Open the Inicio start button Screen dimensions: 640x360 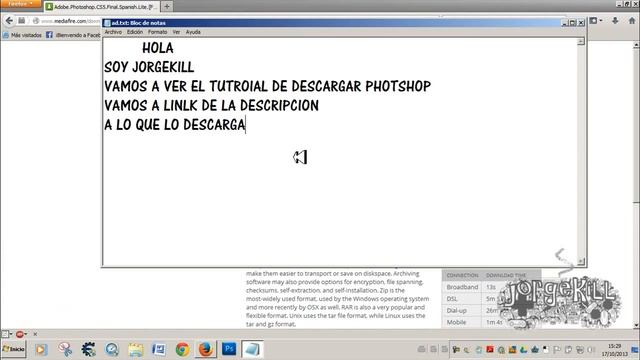(14, 349)
